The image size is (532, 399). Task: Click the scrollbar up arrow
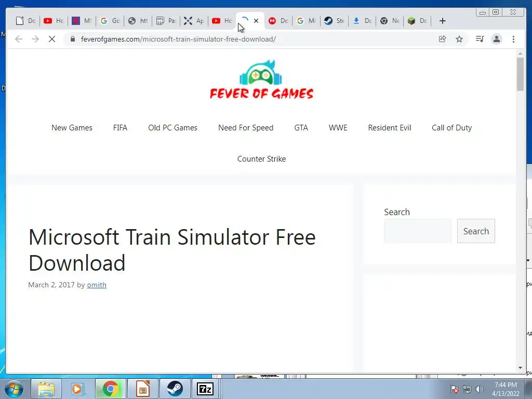521,54
